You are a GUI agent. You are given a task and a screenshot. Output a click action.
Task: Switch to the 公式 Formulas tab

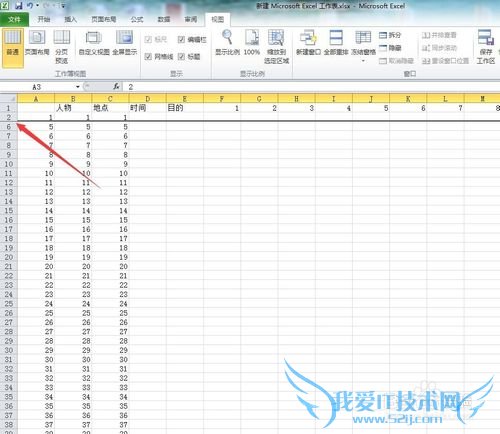(x=137, y=19)
